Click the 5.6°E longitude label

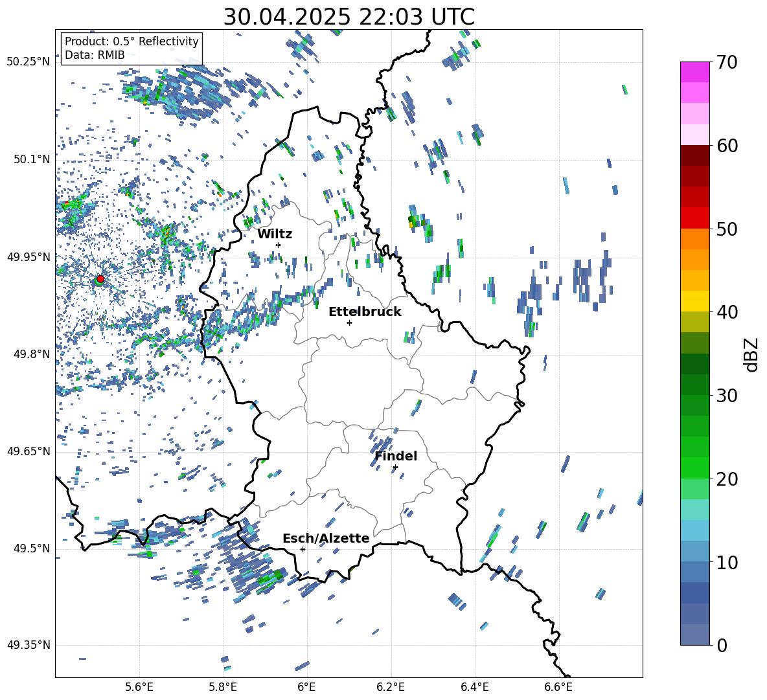[139, 687]
